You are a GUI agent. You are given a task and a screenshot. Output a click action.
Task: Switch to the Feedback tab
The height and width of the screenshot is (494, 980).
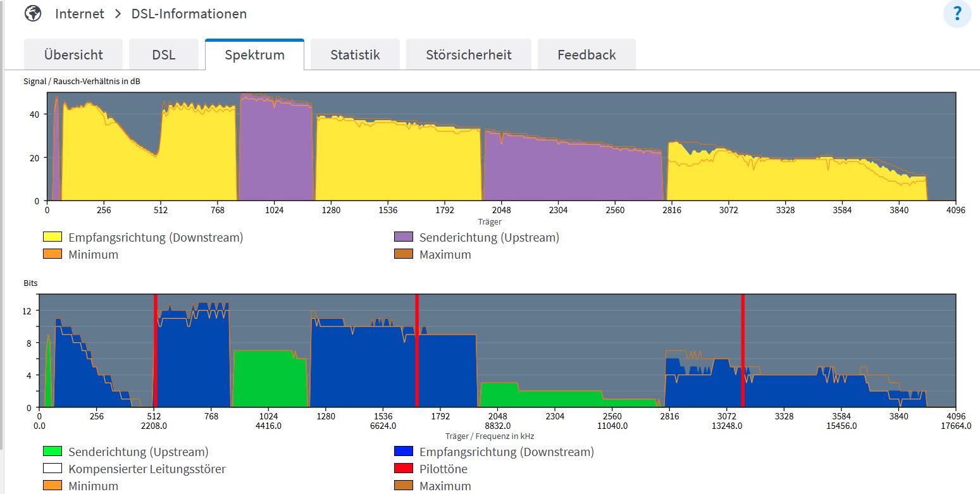coord(586,54)
